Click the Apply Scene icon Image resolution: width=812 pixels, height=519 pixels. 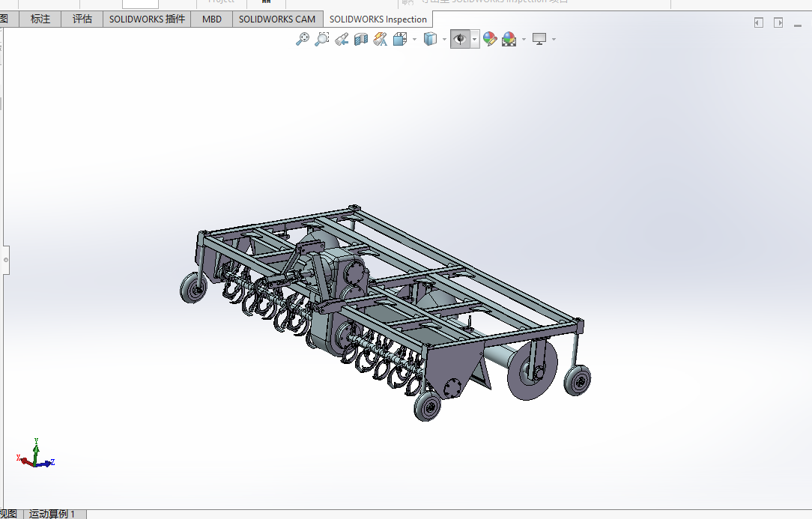(x=509, y=39)
